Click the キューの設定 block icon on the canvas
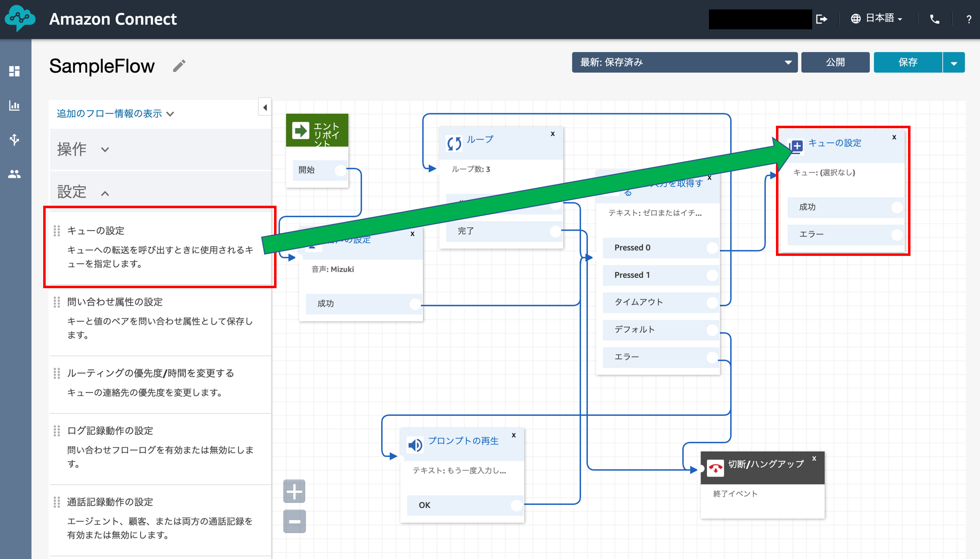The image size is (980, 559). tap(797, 146)
